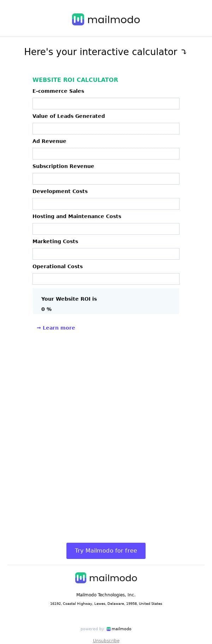This screenshot has height=644, width=212.
Task: Click the Marketing Costs input box
Action: click(106, 254)
